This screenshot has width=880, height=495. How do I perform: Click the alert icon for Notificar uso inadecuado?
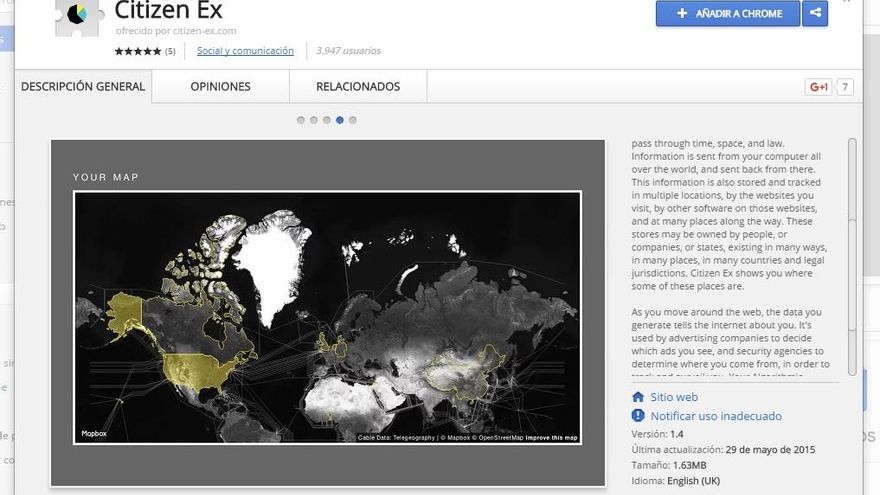pos(638,416)
